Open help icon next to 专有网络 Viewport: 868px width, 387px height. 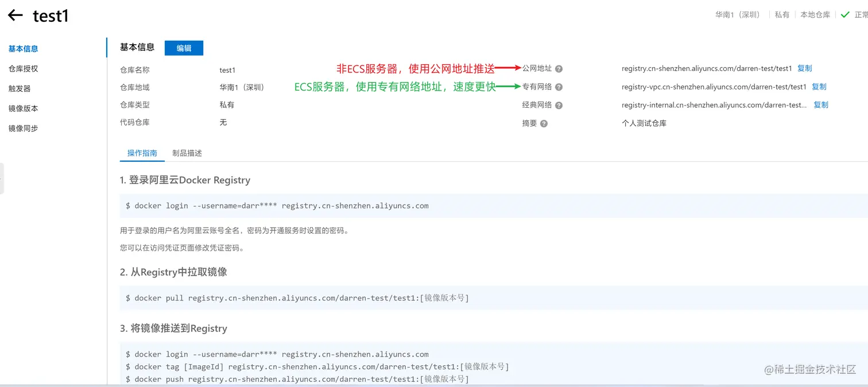(559, 87)
